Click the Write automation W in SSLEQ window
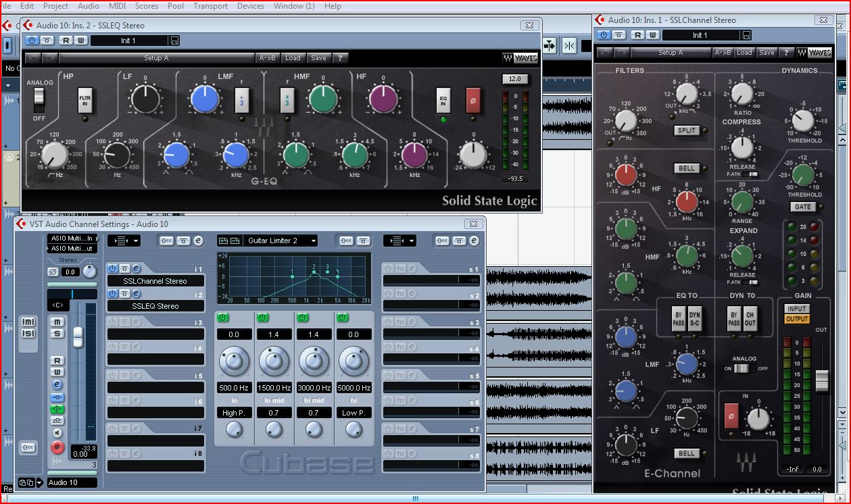The height and width of the screenshot is (504, 851). (80, 41)
